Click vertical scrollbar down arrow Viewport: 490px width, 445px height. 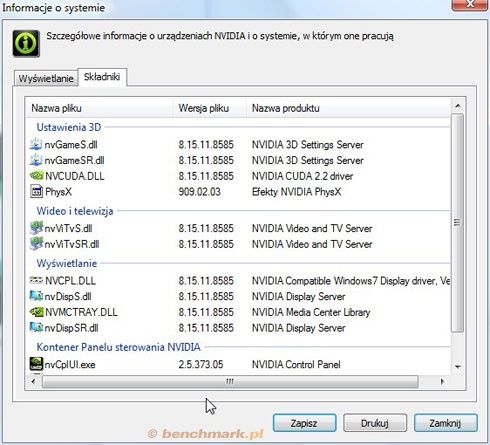(458, 367)
